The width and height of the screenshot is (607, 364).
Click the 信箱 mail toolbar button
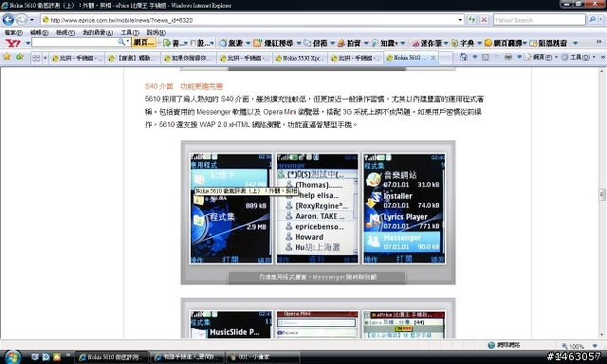[x=316, y=43]
